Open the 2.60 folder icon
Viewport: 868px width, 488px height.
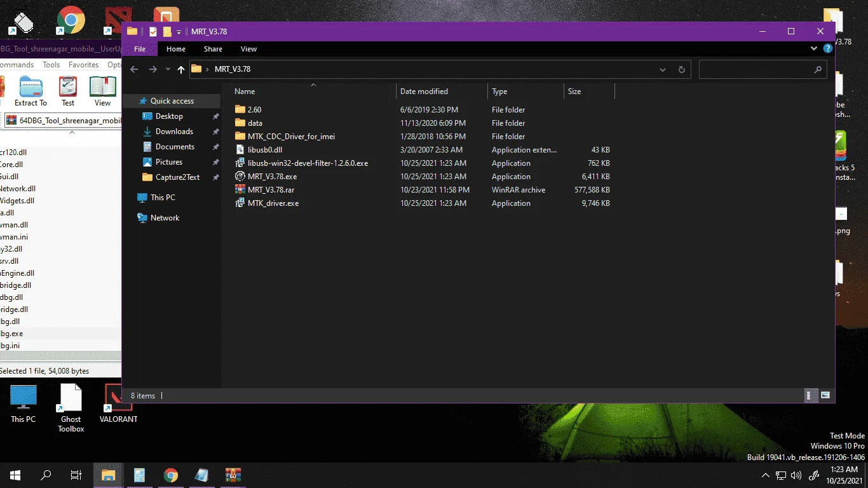[x=240, y=109]
